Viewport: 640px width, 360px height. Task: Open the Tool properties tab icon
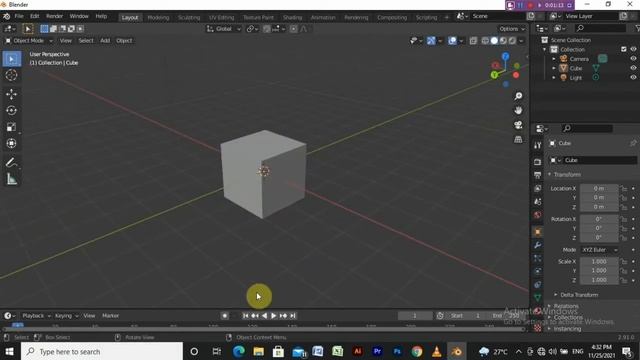tap(538, 145)
